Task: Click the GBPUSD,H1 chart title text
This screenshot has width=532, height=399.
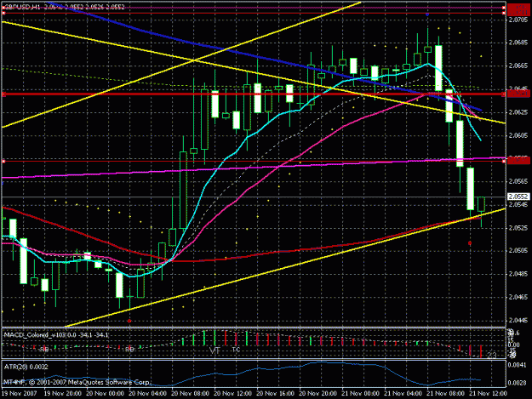Action: pos(22,7)
